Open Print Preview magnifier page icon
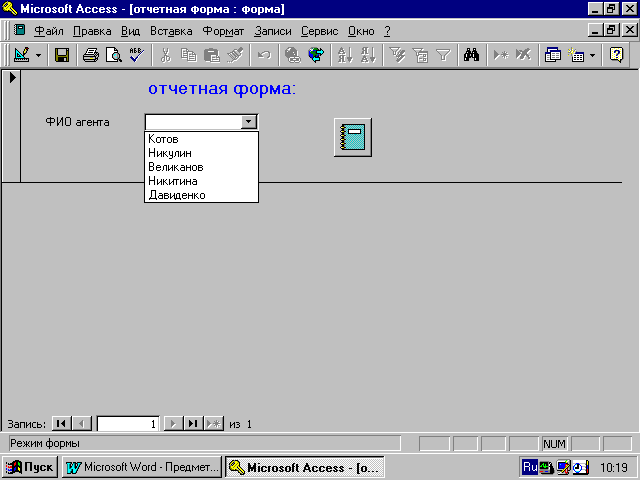This screenshot has width=640, height=480. (x=113, y=55)
